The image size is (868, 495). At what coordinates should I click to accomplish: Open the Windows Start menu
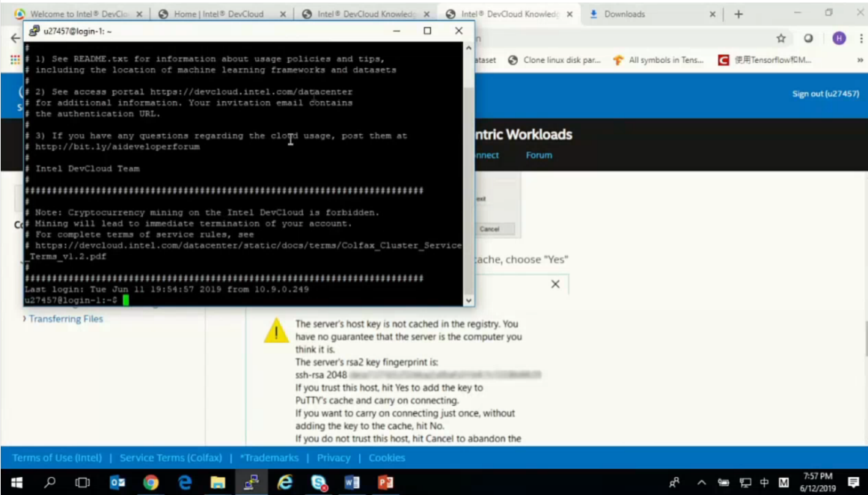coord(16,483)
